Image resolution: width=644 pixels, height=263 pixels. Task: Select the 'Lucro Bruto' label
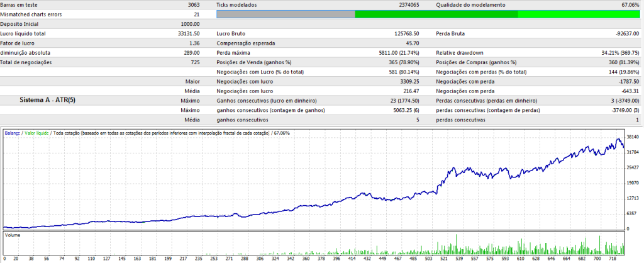tap(231, 34)
